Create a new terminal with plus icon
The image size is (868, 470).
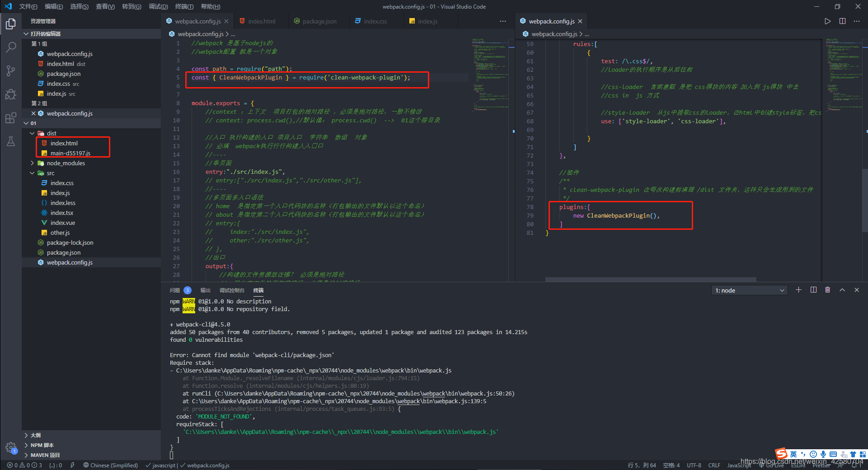798,290
